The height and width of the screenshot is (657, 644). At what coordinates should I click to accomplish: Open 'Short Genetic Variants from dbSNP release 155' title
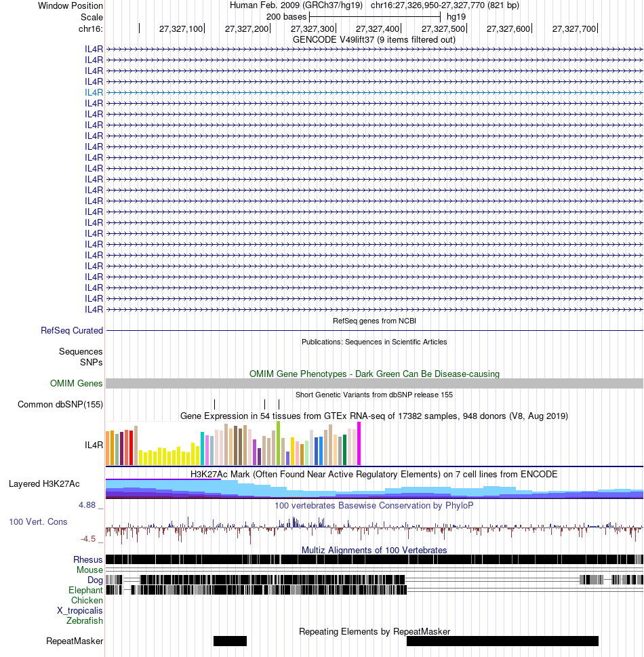point(374,395)
